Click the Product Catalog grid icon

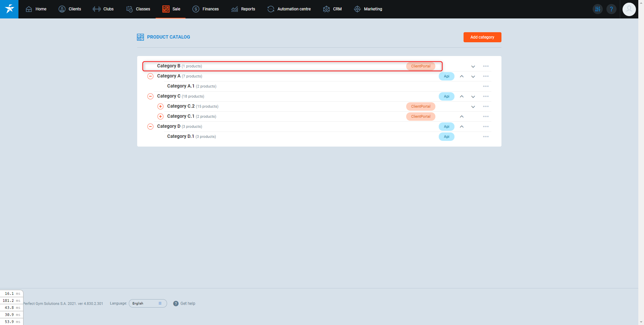[x=140, y=37]
